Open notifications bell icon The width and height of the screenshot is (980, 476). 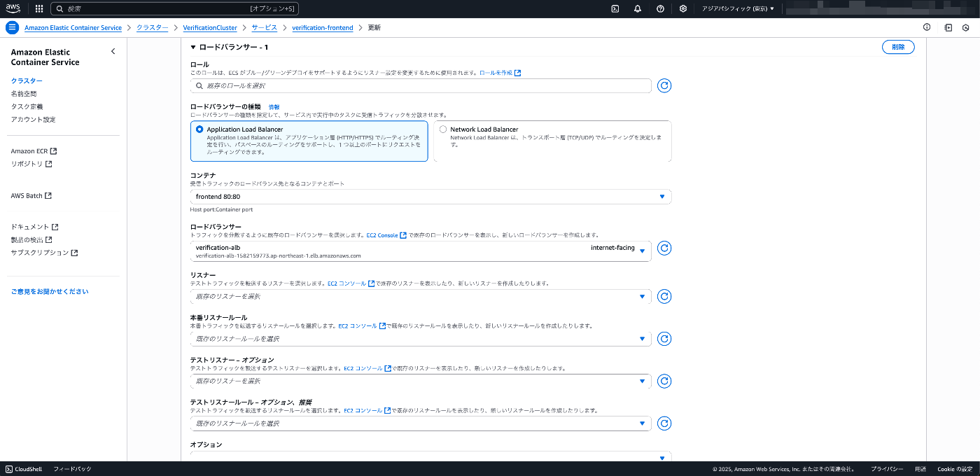[x=637, y=9]
